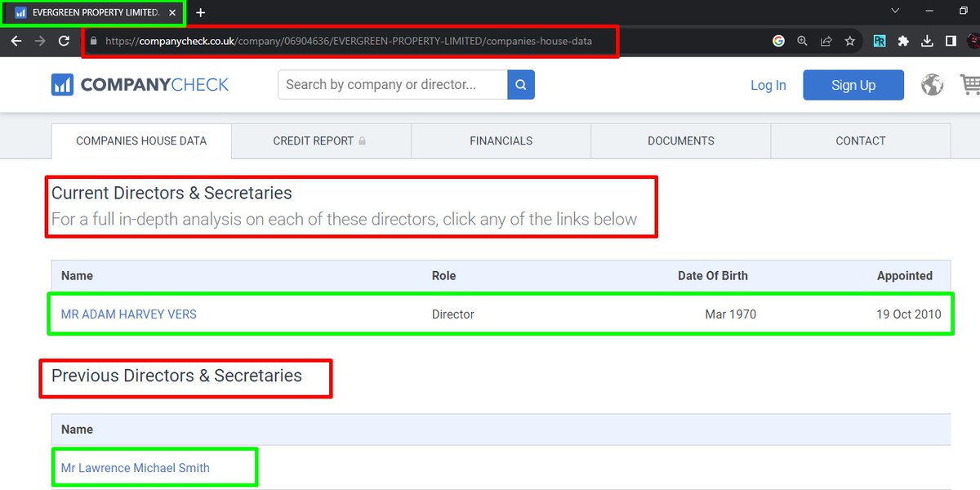980x490 pixels.
Task: Click the Log In link
Action: click(768, 86)
